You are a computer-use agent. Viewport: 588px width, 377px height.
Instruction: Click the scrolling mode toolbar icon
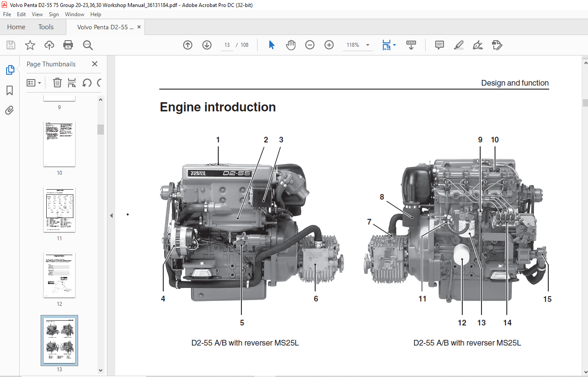click(411, 45)
